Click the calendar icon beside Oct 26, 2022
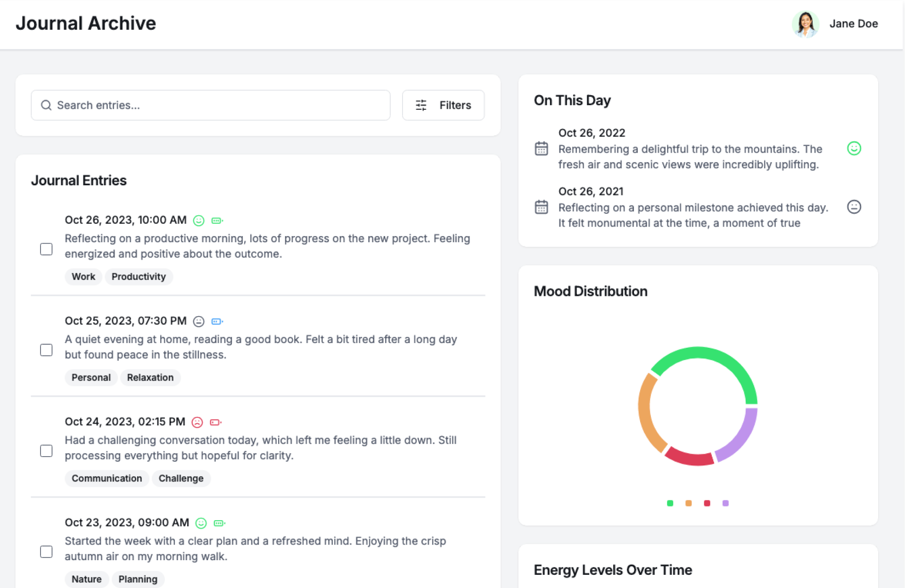The width and height of the screenshot is (905, 588). [542, 148]
